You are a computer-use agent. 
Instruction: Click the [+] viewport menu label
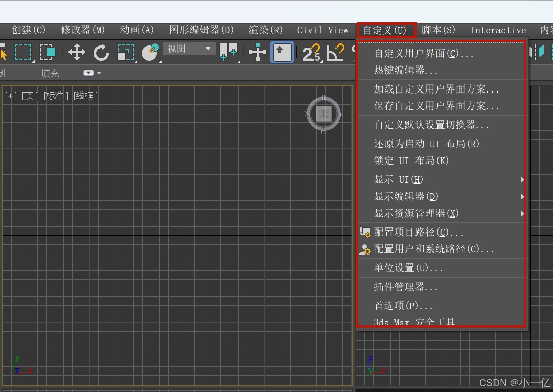click(11, 96)
